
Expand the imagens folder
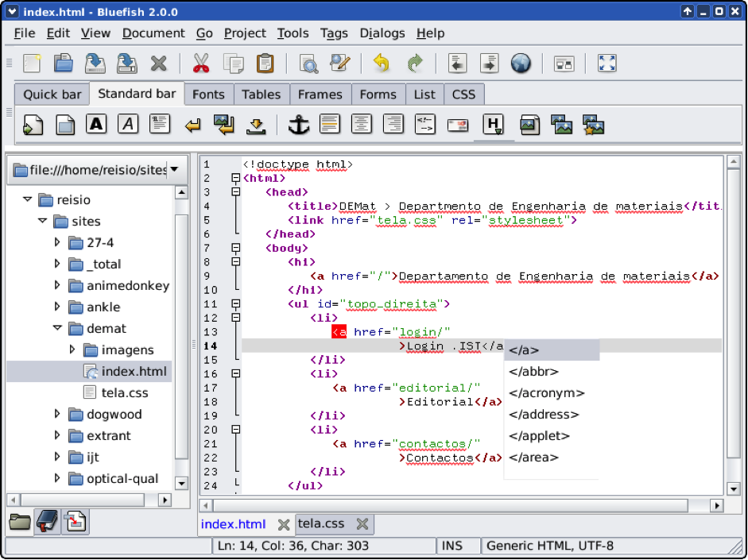point(72,350)
